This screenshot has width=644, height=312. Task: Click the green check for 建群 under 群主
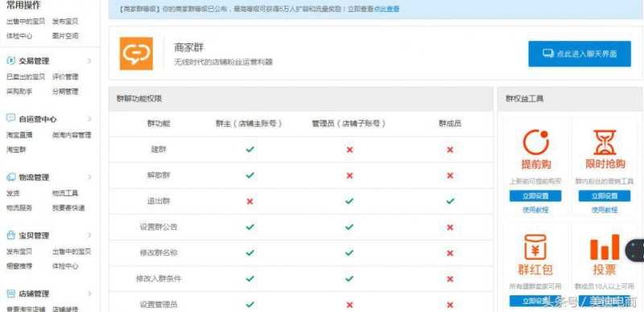(x=250, y=150)
